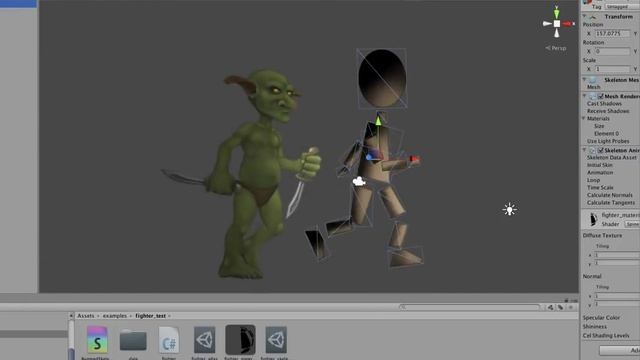Collapse the Materials list
Screen dimensions: 640x360
tap(584, 119)
